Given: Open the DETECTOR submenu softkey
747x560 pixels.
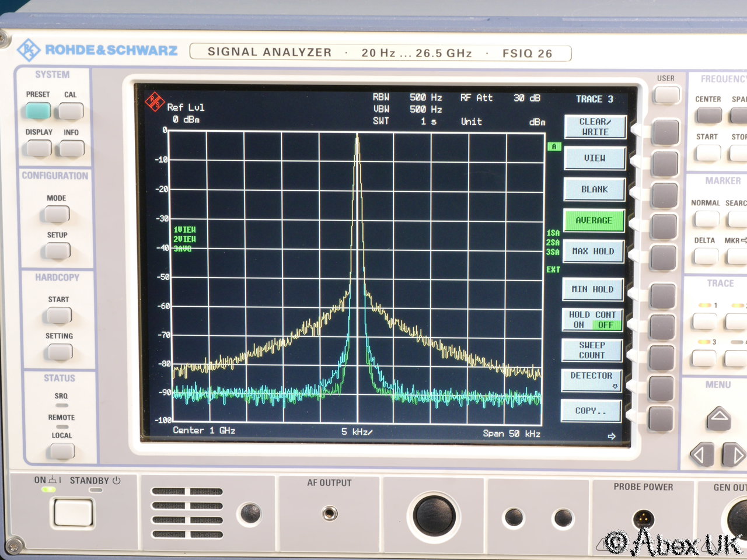Looking at the screenshot, I should click(x=591, y=380).
